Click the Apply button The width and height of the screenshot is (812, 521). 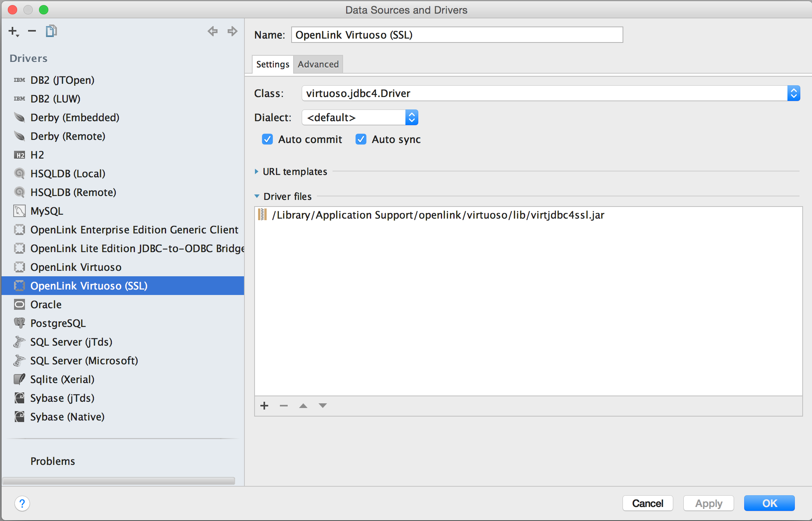point(709,503)
